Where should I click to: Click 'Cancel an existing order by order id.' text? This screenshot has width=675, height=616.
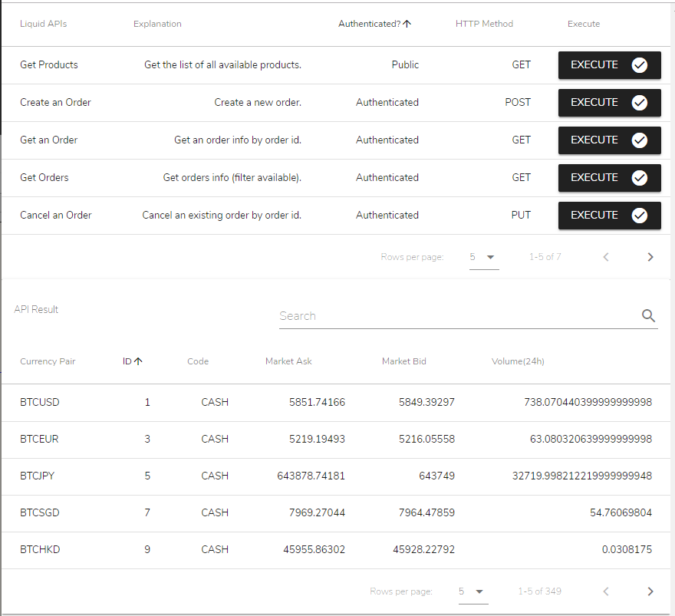point(222,216)
